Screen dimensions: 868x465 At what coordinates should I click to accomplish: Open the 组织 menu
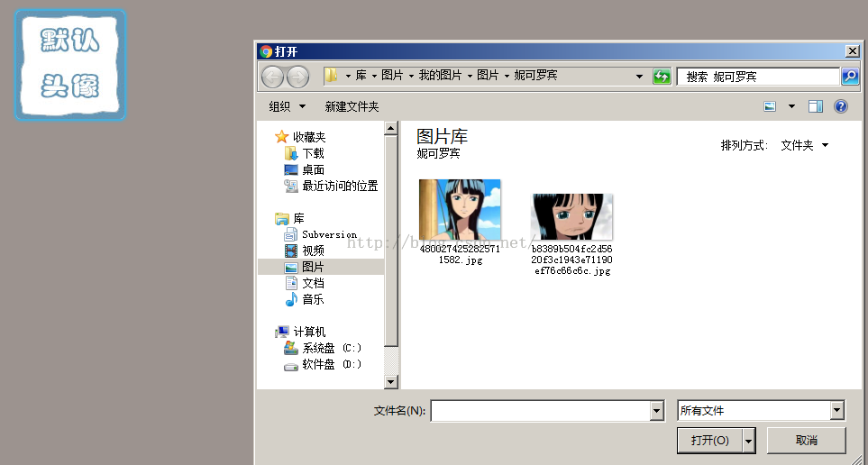[x=287, y=106]
